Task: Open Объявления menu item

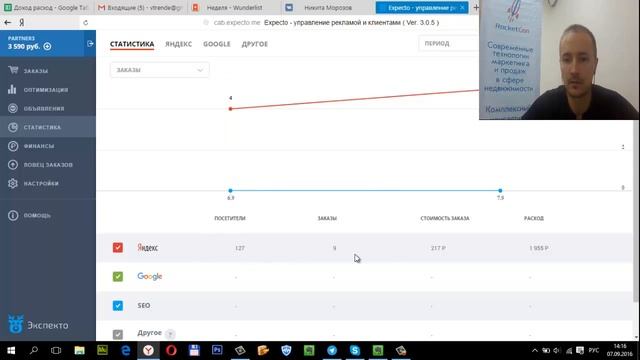Action: (x=44, y=108)
